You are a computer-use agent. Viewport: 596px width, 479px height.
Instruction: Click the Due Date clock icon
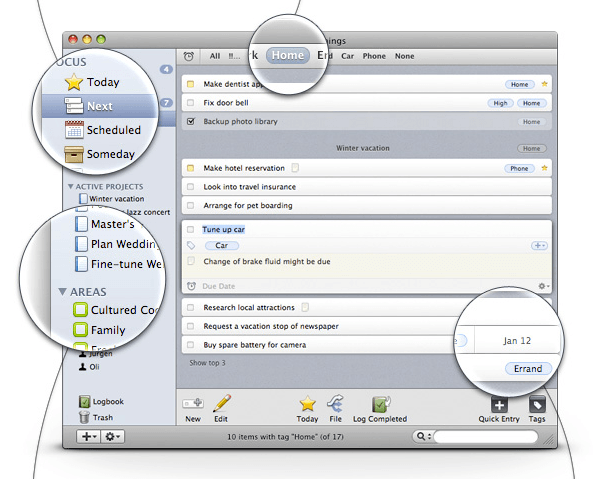click(191, 286)
